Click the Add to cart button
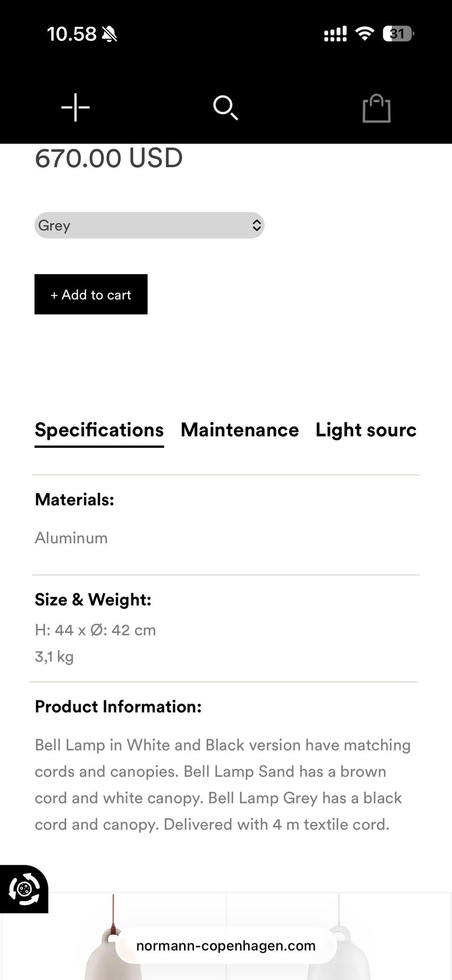This screenshot has height=980, width=452. 91,294
